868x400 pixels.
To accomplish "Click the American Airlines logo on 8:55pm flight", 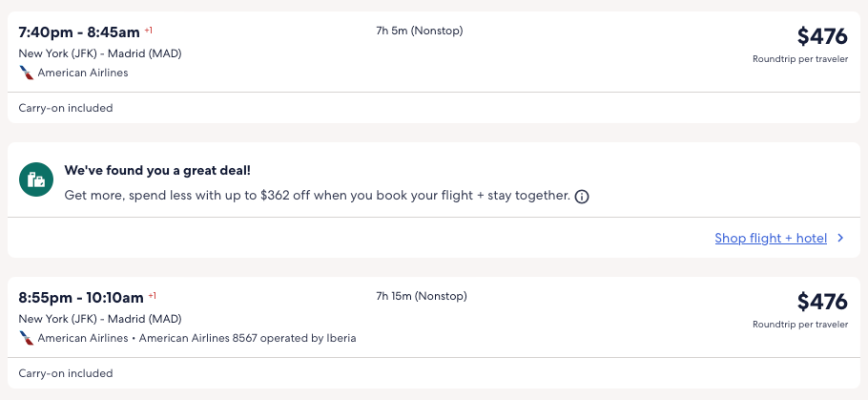I will (26, 338).
